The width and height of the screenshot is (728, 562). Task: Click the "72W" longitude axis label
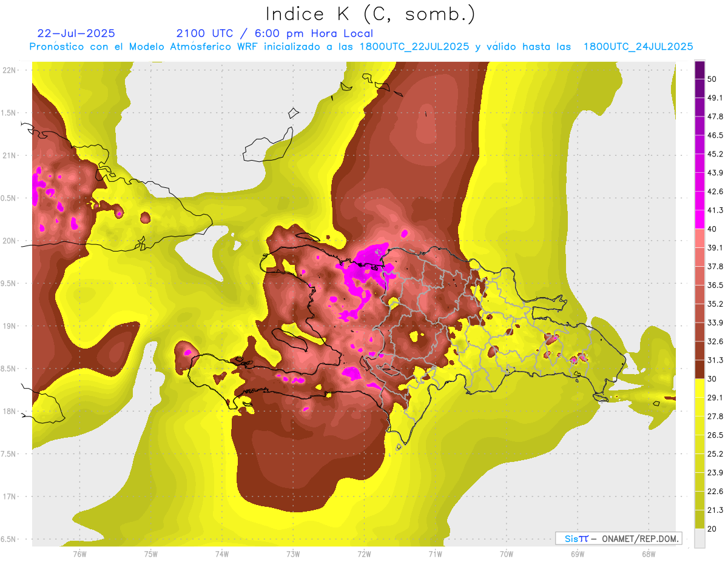[364, 554]
